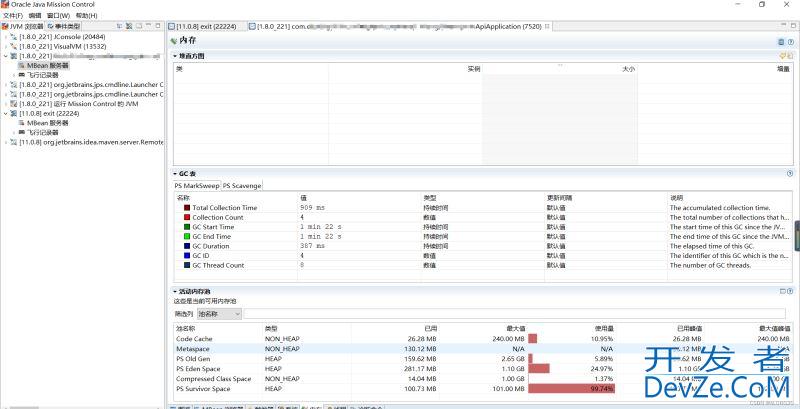Screen dimensions: 800x409
Task: Click 活动内存池 section table settings icon
Action: [x=783, y=291]
